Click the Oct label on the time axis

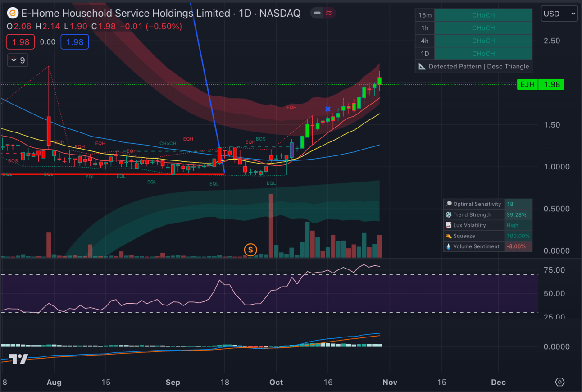[276, 383]
